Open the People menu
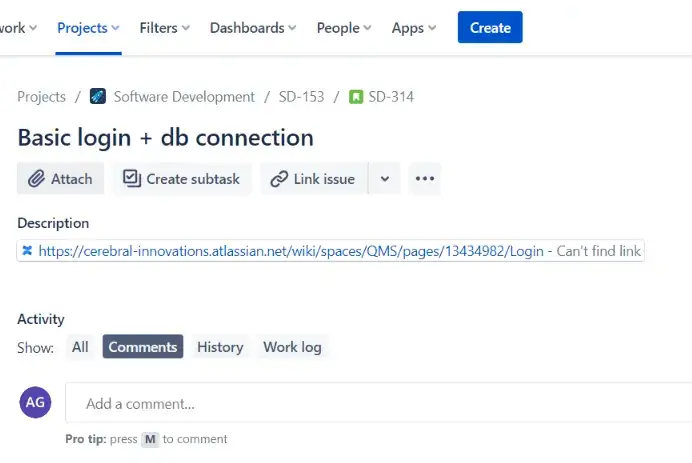Viewport: 692px width, 463px height. [344, 28]
